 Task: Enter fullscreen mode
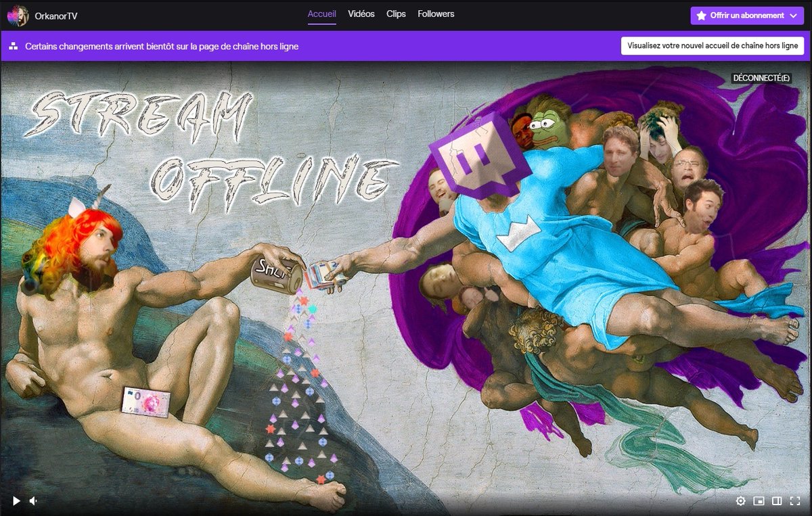[795, 501]
